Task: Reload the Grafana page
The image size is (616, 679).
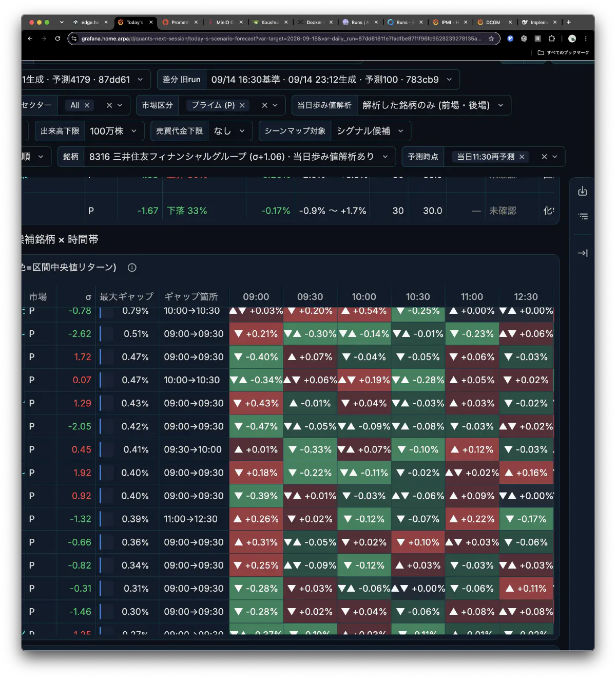Action: point(57,39)
